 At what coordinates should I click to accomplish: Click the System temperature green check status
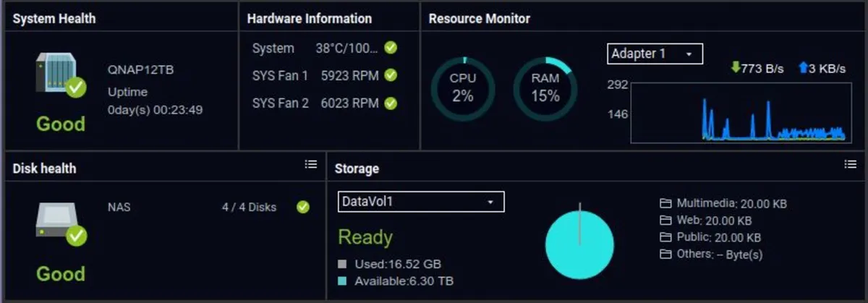pyautogui.click(x=391, y=48)
